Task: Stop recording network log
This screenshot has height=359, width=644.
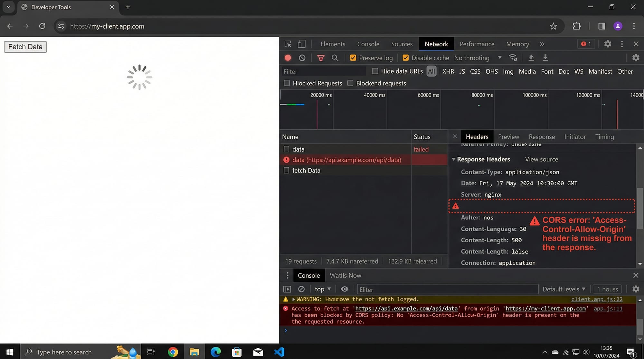Action: pyautogui.click(x=288, y=58)
